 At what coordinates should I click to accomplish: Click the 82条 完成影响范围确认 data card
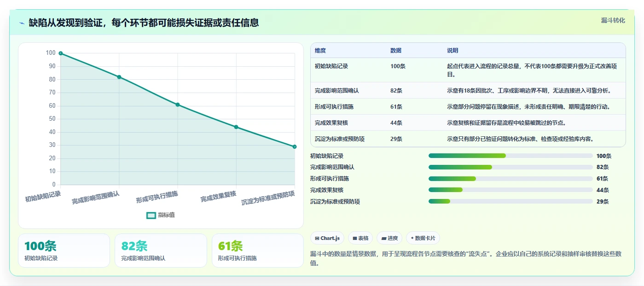pos(161,251)
